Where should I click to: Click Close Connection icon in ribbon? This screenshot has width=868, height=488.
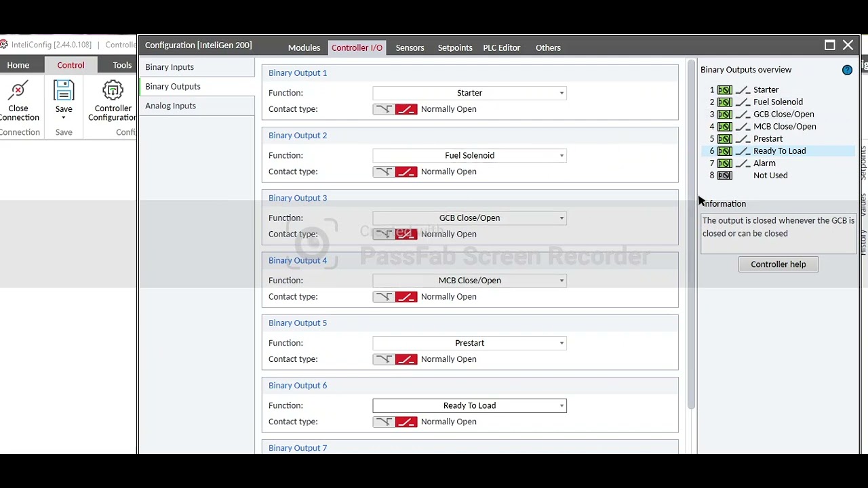(18, 91)
